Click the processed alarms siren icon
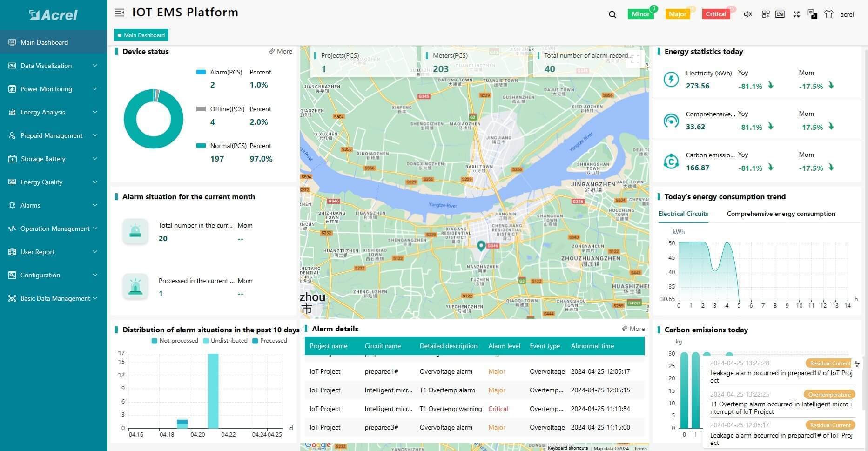This screenshot has height=451, width=868. pyautogui.click(x=135, y=286)
